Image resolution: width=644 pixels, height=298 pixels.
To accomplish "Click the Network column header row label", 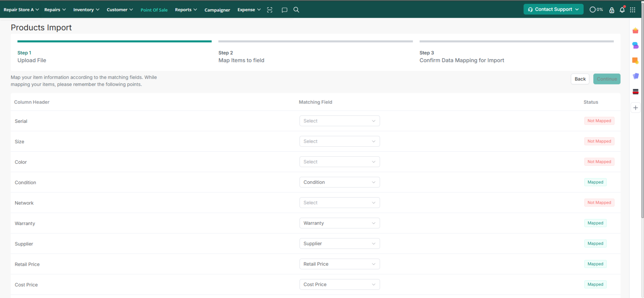I will pos(24,203).
